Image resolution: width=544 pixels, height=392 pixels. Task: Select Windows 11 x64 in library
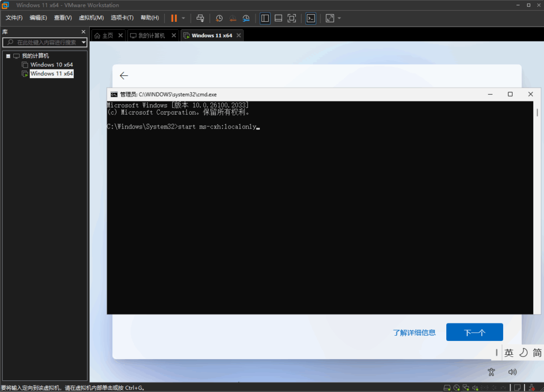coord(52,73)
